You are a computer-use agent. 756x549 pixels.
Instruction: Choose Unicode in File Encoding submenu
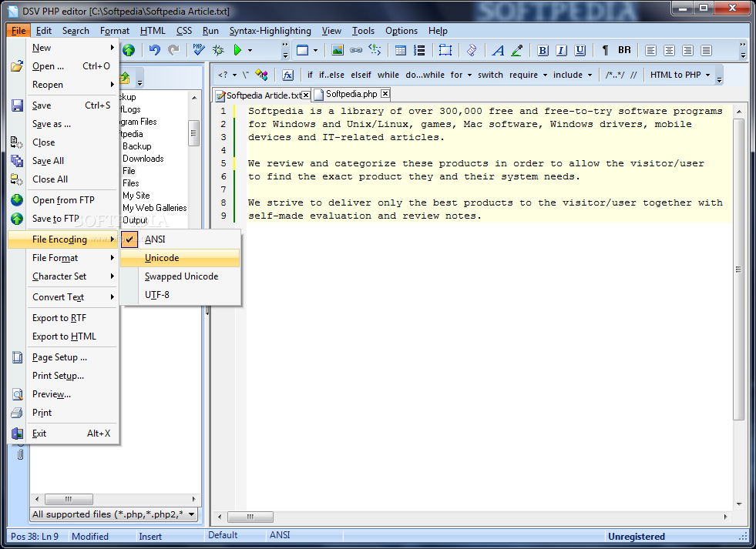point(180,258)
